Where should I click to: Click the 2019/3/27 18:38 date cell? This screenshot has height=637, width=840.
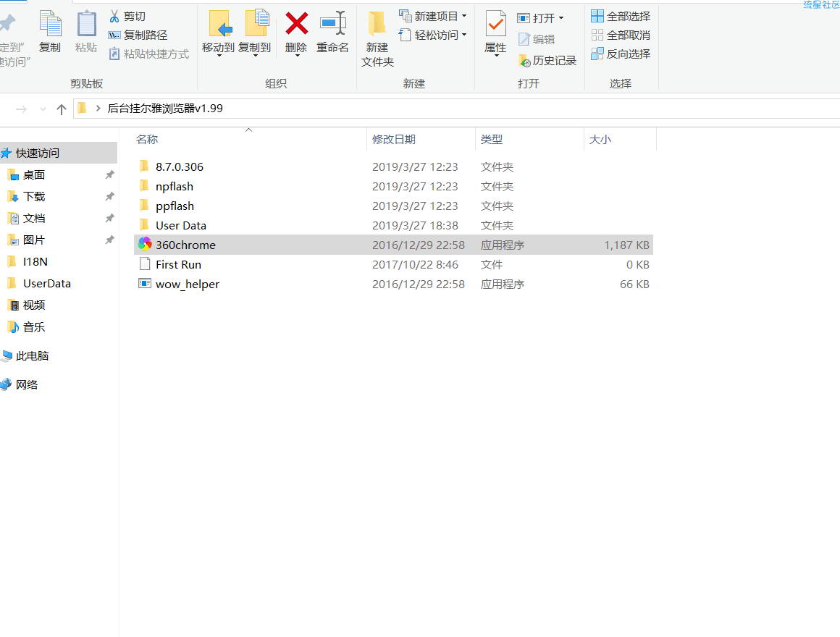[x=415, y=225]
